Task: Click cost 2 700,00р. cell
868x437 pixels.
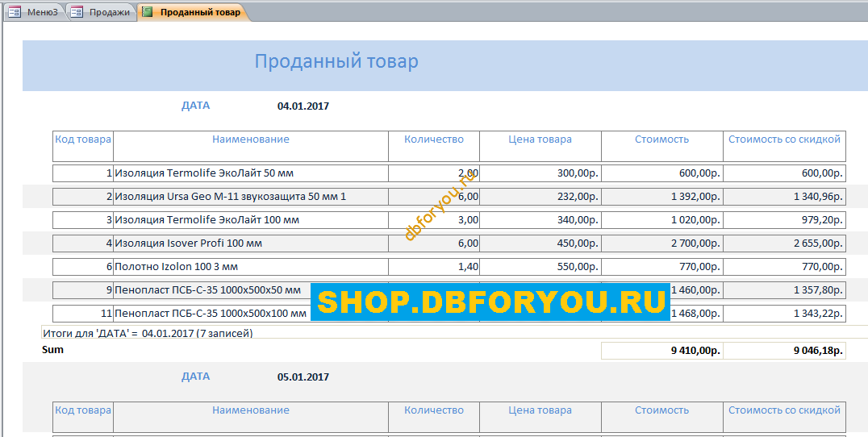Action: [662, 243]
